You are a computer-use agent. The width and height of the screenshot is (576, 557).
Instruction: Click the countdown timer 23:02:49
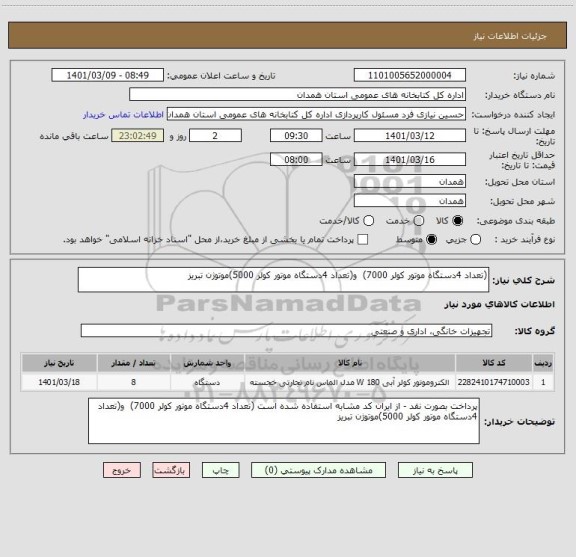point(138,136)
